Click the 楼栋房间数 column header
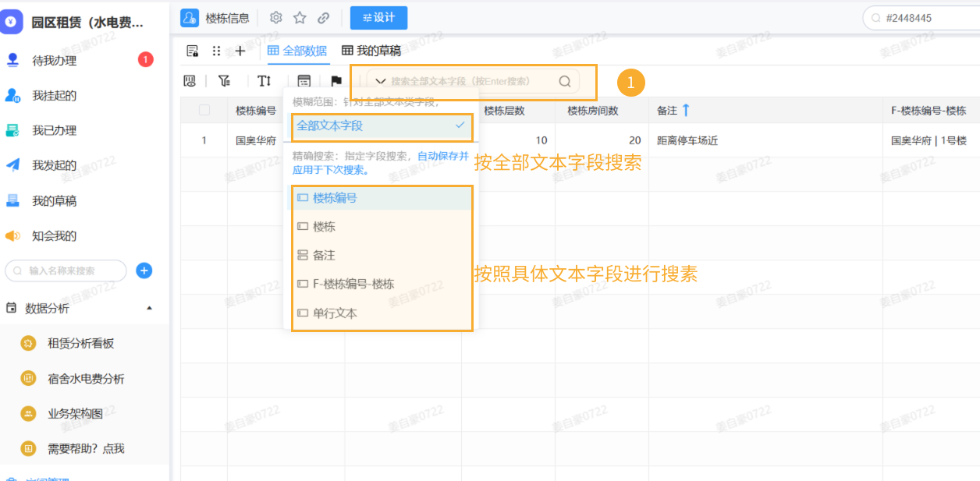 pos(593,111)
